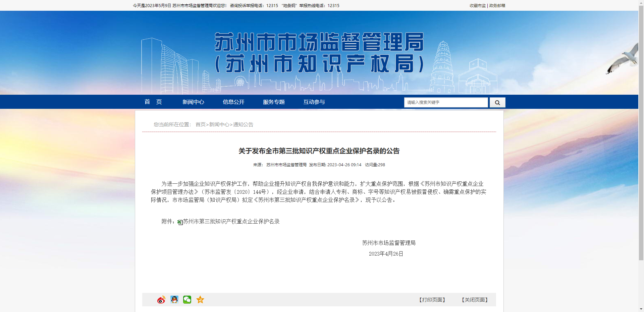Screen dimensions: 644x312
Task: Share article via QQ penguin icon
Action: pyautogui.click(x=174, y=300)
